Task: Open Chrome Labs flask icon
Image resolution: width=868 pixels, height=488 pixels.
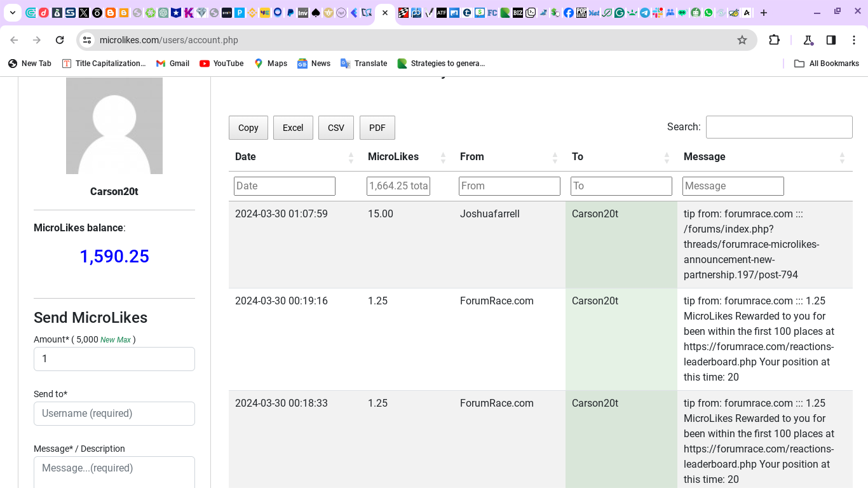Action: tap(808, 40)
